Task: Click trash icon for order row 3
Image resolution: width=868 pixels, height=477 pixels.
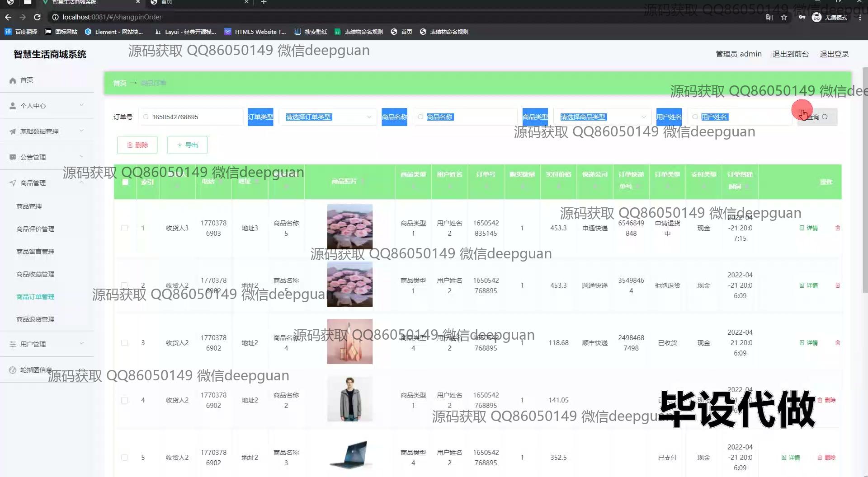Action: click(x=837, y=343)
